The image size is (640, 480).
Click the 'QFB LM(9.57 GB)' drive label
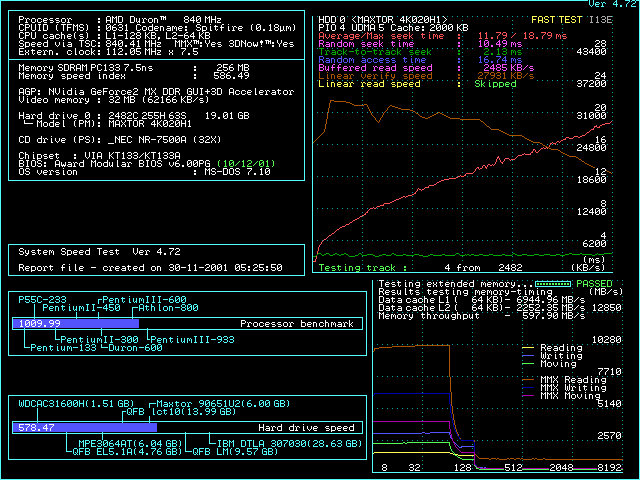click(235, 452)
